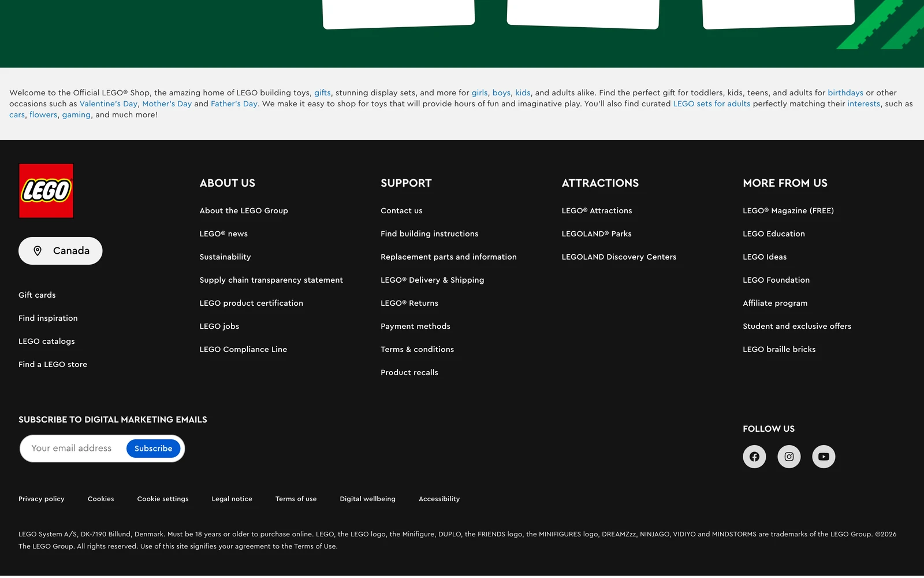Open LEGO Compliance Line link
Image resolution: width=924 pixels, height=578 pixels.
pos(243,349)
